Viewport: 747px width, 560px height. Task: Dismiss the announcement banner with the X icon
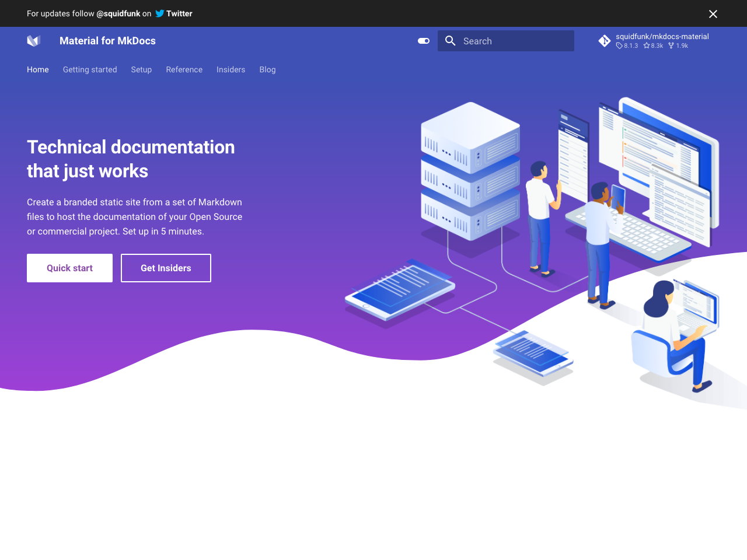pyautogui.click(x=713, y=13)
